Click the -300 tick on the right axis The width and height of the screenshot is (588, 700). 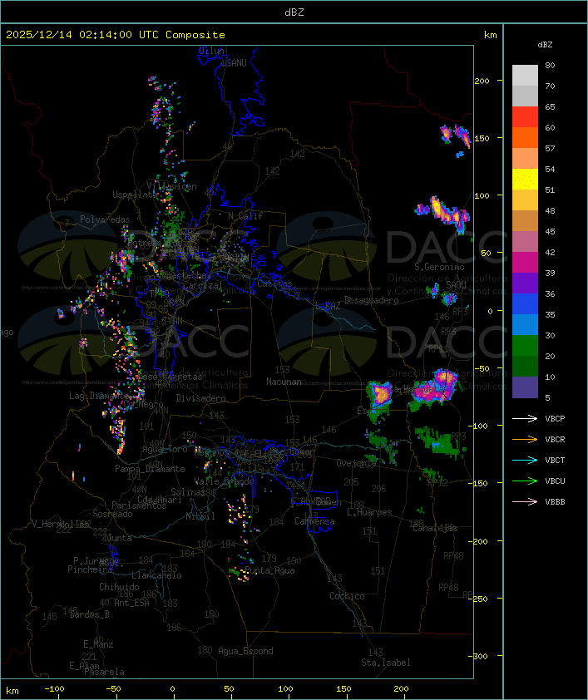[480, 656]
